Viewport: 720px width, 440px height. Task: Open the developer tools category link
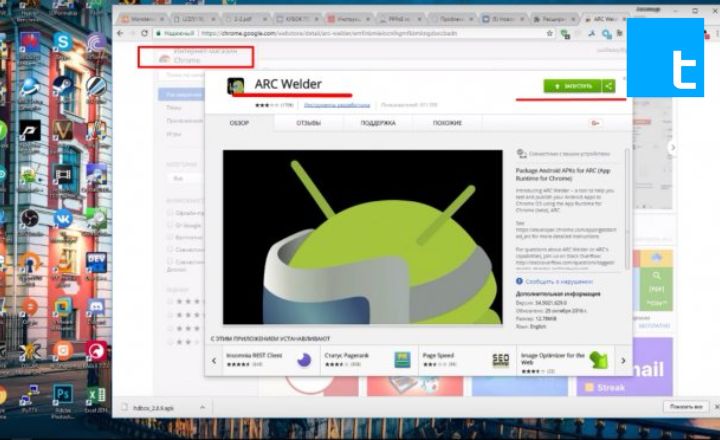337,105
